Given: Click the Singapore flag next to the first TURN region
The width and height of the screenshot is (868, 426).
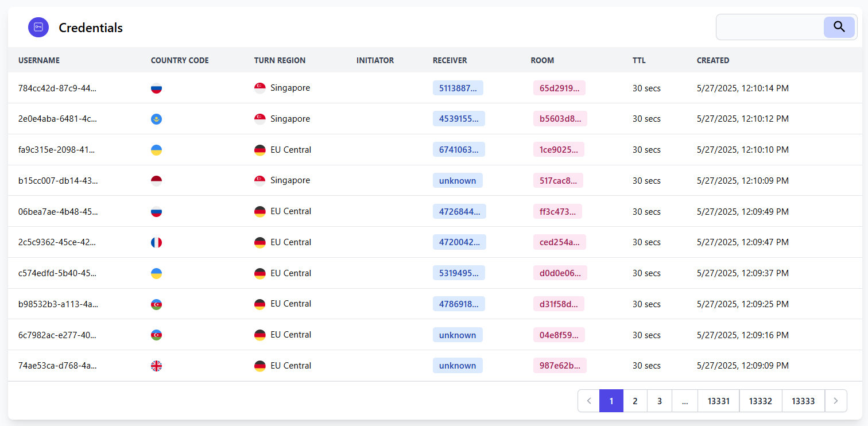Looking at the screenshot, I should 259,88.
